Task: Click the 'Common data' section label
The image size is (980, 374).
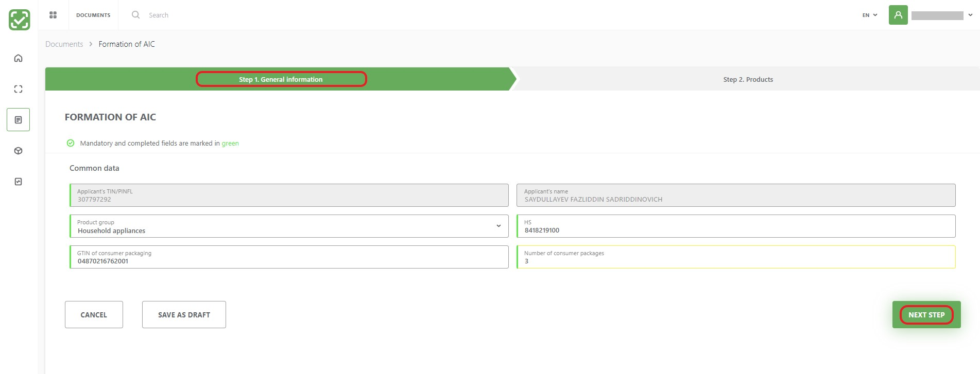Action: [94, 168]
